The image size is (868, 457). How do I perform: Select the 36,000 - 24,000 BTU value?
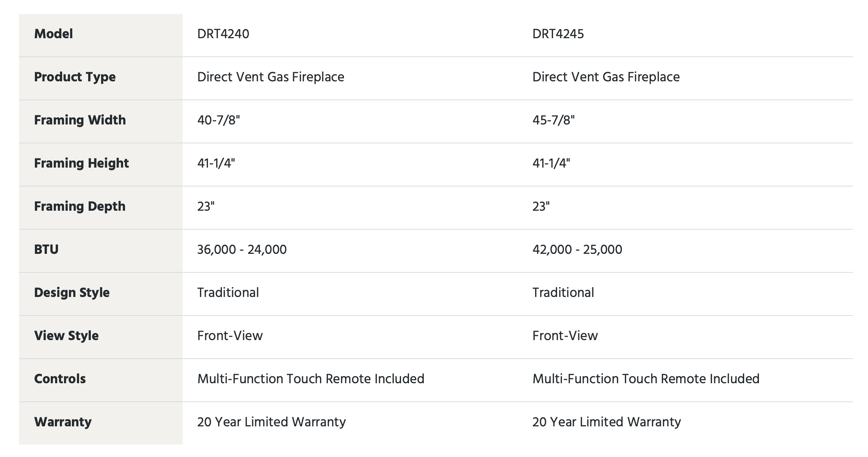click(242, 250)
